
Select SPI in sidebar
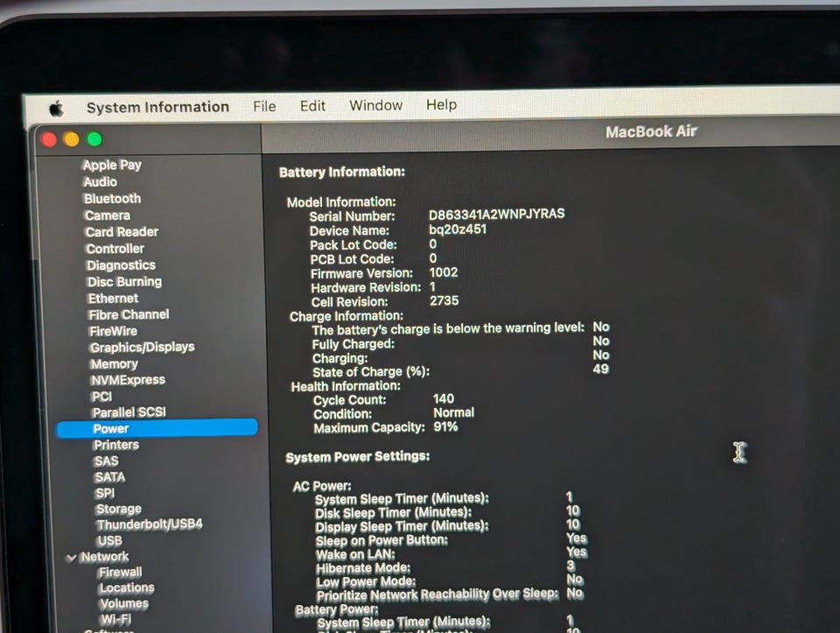(x=105, y=493)
